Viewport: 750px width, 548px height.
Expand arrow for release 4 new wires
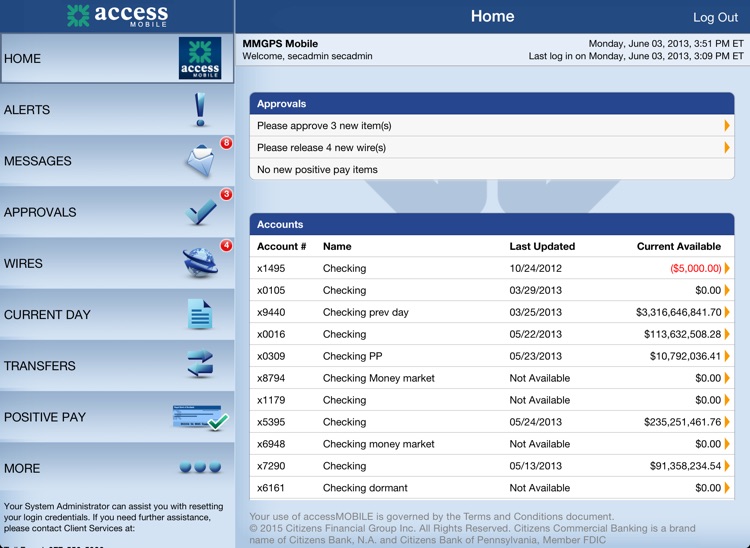[x=727, y=148]
